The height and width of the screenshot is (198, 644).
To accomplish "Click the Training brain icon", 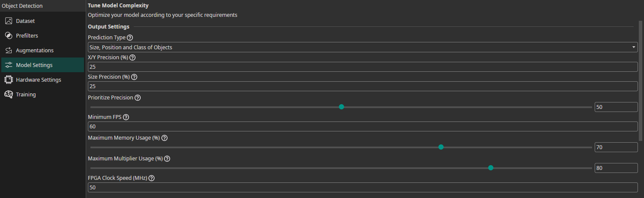I will point(8,94).
